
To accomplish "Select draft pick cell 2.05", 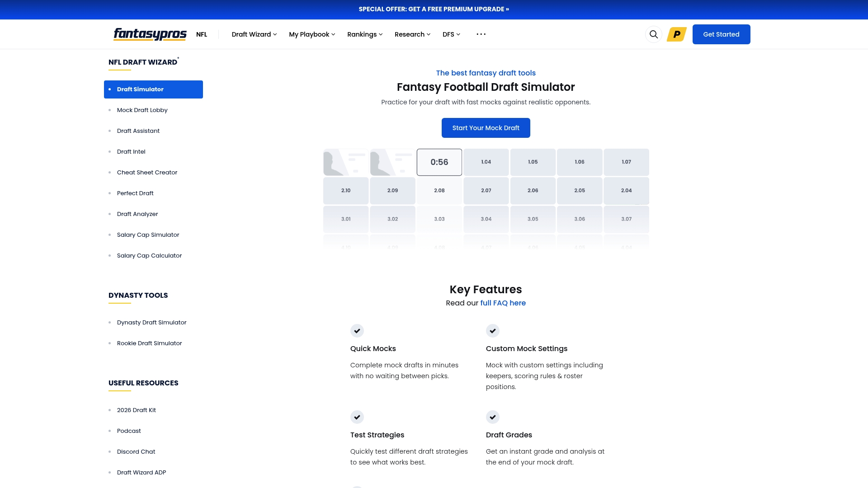I will (580, 191).
